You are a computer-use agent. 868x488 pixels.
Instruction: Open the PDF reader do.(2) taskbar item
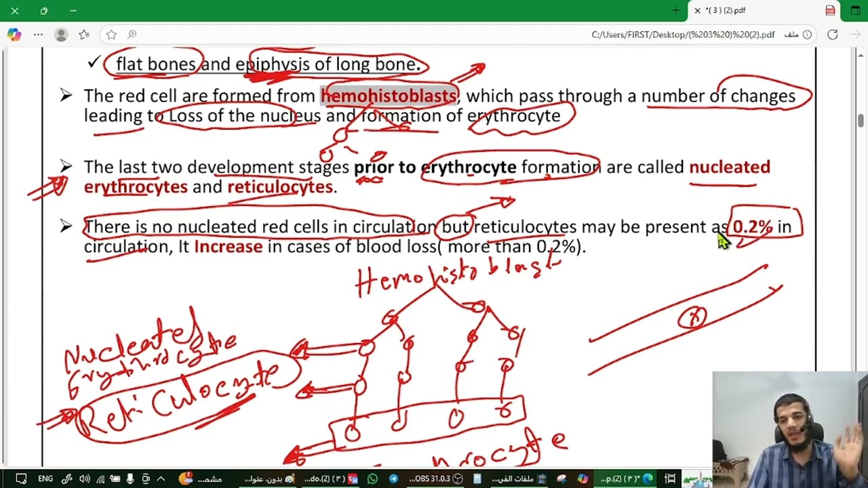tap(332, 479)
